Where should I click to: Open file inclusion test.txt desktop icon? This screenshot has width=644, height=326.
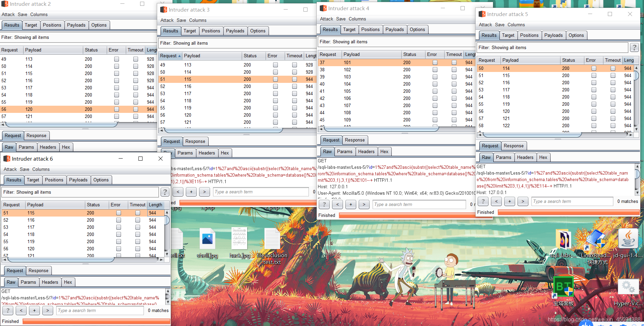pyautogui.click(x=272, y=246)
